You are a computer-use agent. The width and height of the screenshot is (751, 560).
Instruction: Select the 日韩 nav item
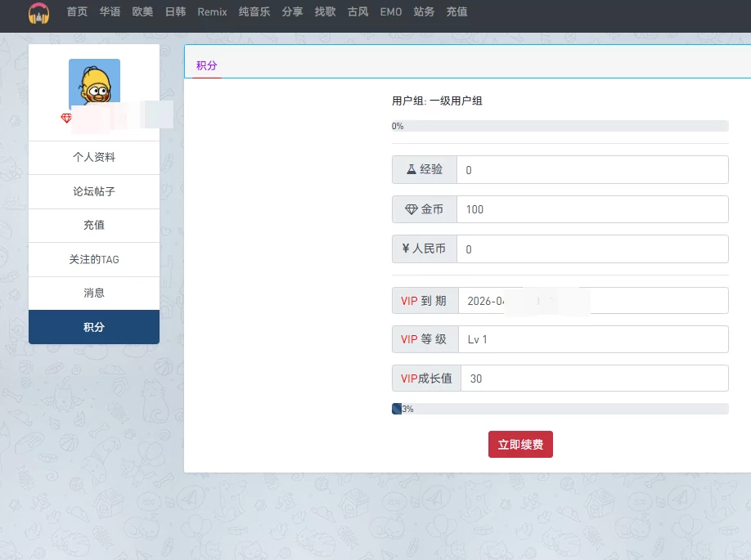pos(175,11)
